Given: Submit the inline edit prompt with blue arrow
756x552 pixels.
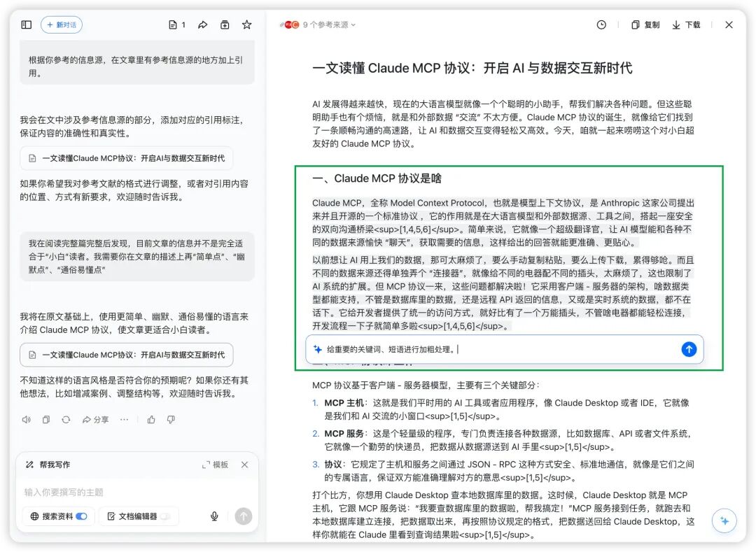Looking at the screenshot, I should click(x=689, y=349).
